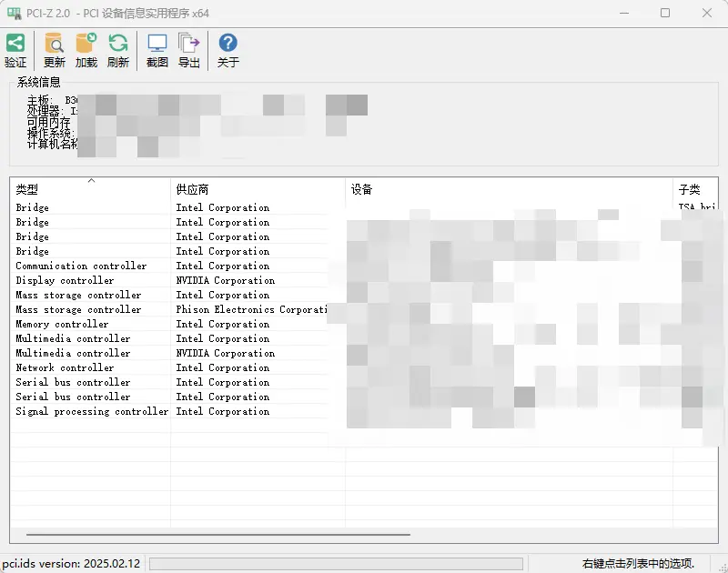Maximize the PCI-Z window

(x=665, y=13)
